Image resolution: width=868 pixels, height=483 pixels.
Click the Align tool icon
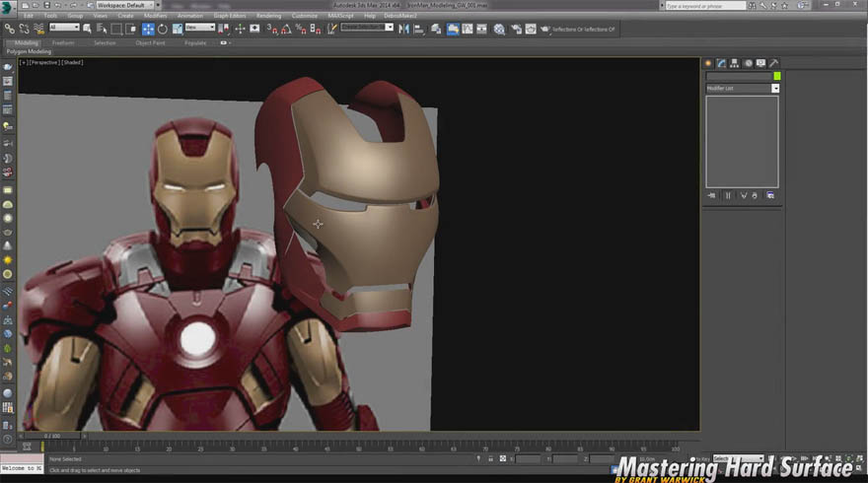pos(418,29)
